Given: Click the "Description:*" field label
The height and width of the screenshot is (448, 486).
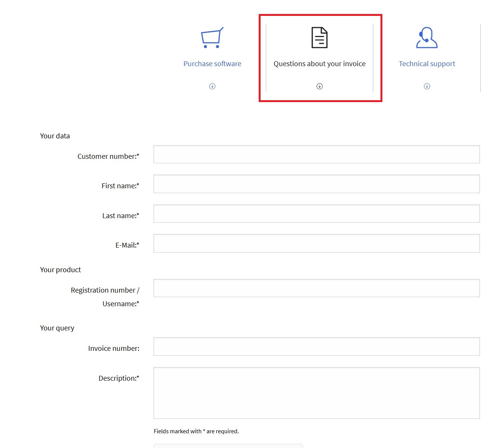Looking at the screenshot, I should [x=119, y=378].
